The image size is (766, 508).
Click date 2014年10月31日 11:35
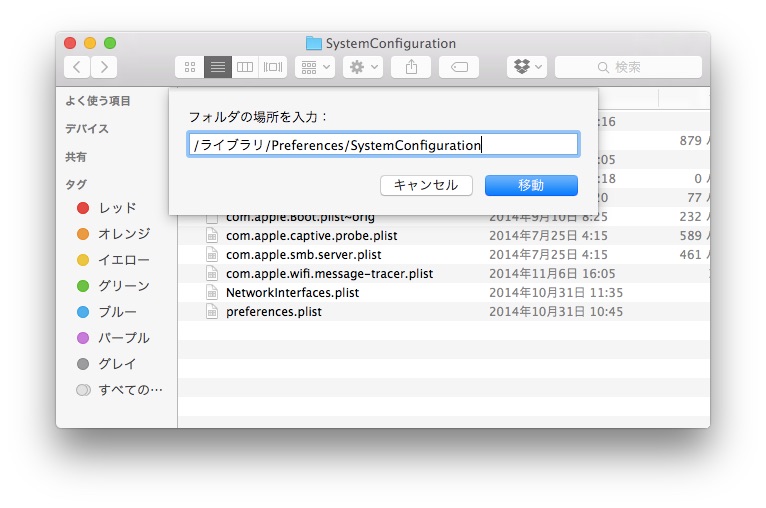556,293
